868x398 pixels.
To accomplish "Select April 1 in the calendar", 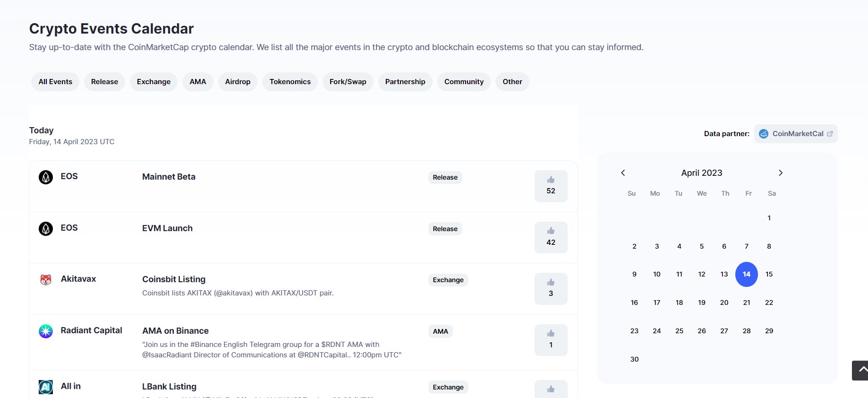I will coord(769,218).
